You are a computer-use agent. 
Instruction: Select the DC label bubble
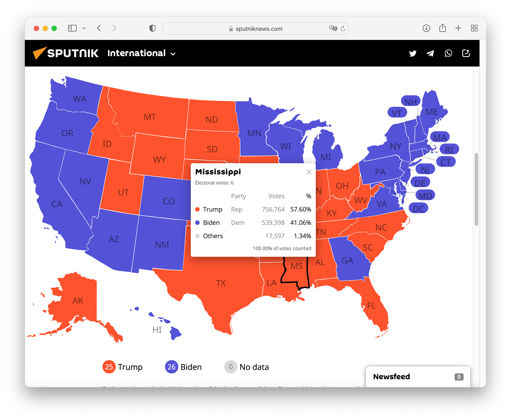(x=418, y=208)
